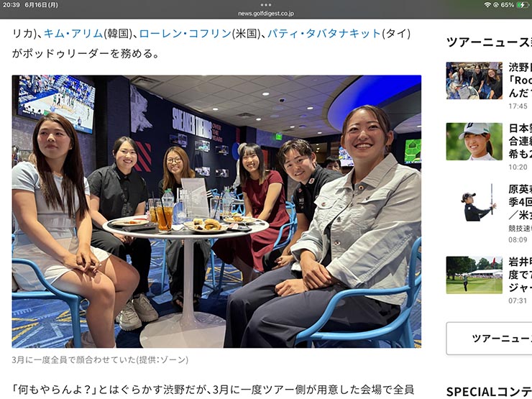Open the 渋野 article headline at 17:45

point(520,80)
